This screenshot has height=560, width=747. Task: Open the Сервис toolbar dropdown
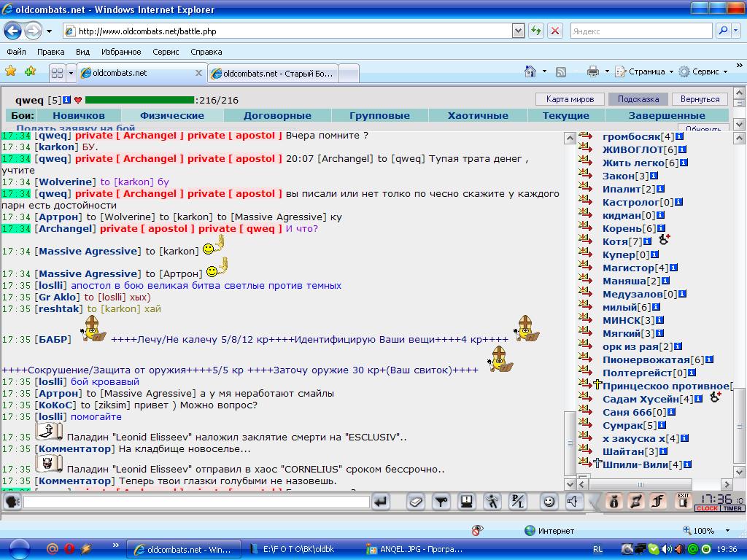703,71
